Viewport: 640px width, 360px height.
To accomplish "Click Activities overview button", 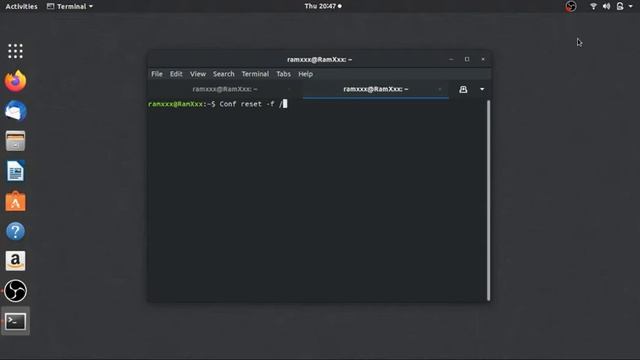I will coord(21,6).
